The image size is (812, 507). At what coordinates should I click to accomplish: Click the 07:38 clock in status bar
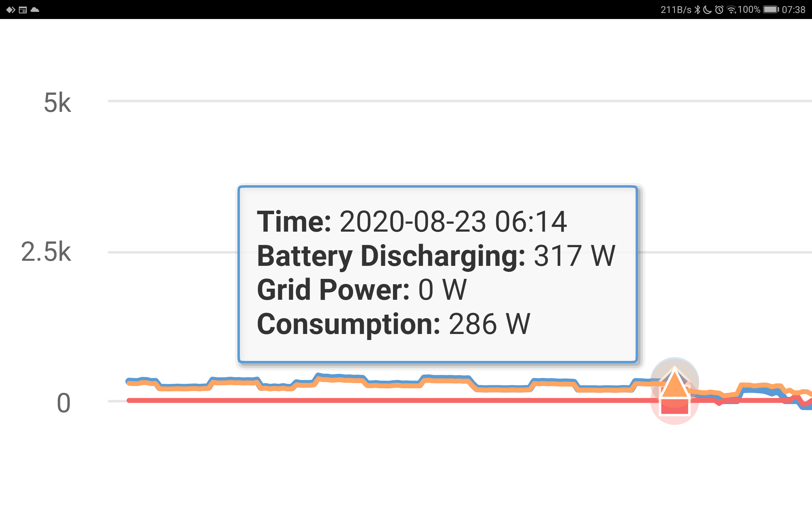pyautogui.click(x=794, y=10)
